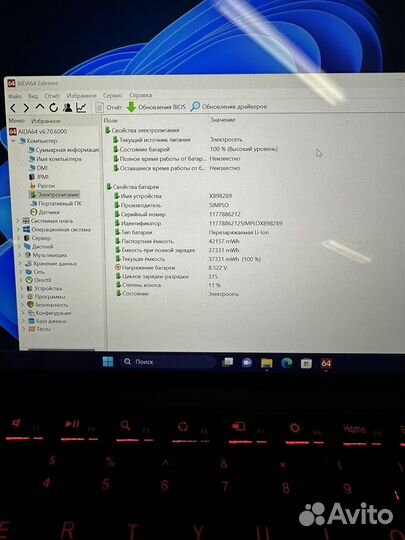Click Обновления BIOS toolbar button
The width and height of the screenshot is (405, 540).
click(x=156, y=107)
